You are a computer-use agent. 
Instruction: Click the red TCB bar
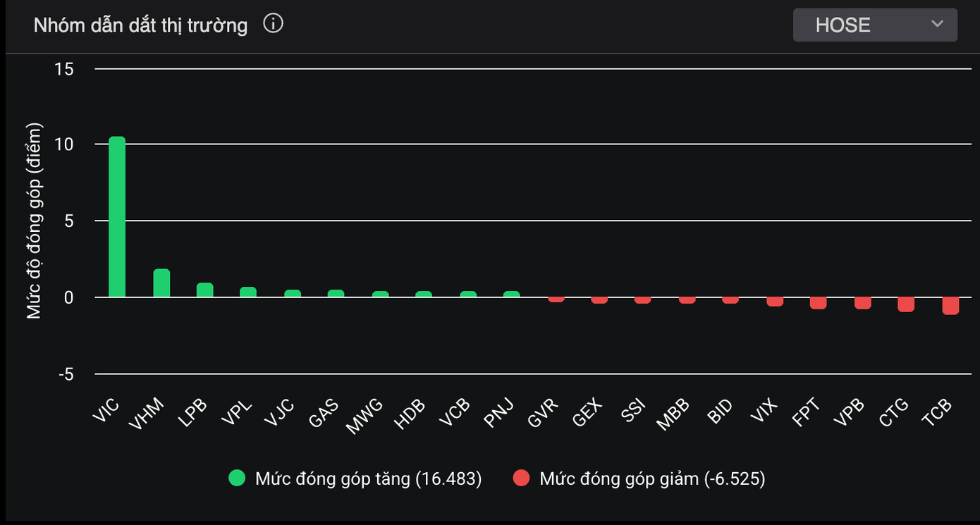pyautogui.click(x=950, y=305)
